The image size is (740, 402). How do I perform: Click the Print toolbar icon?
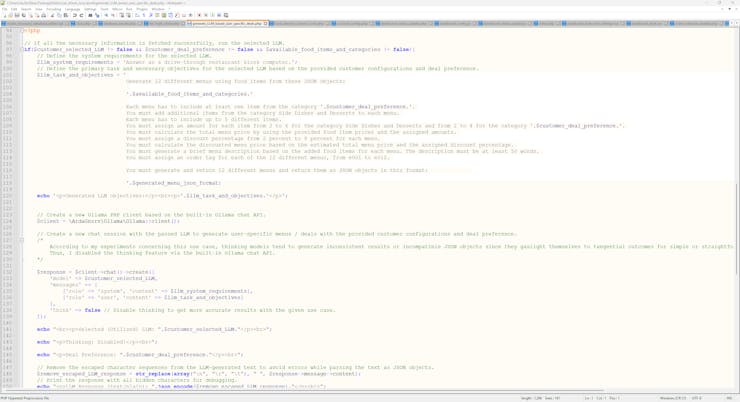[43, 15]
